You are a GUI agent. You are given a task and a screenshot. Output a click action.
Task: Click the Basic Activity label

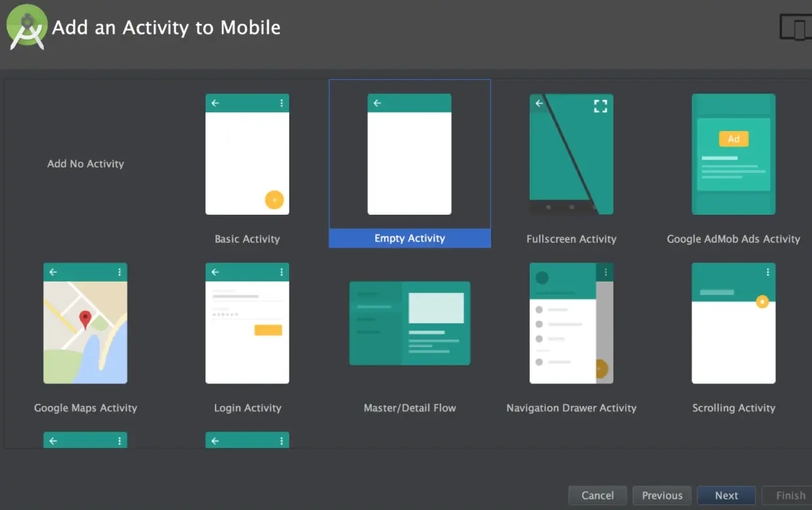(x=248, y=239)
